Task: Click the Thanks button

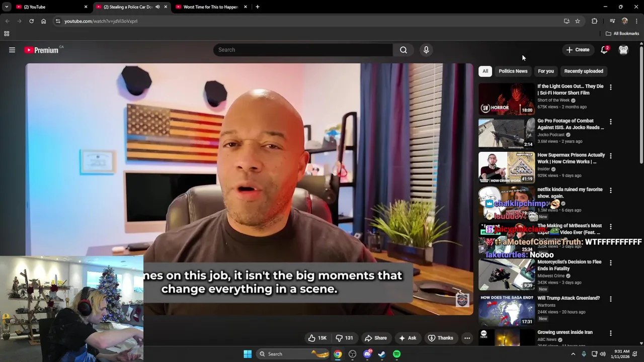Action: tap(440, 338)
